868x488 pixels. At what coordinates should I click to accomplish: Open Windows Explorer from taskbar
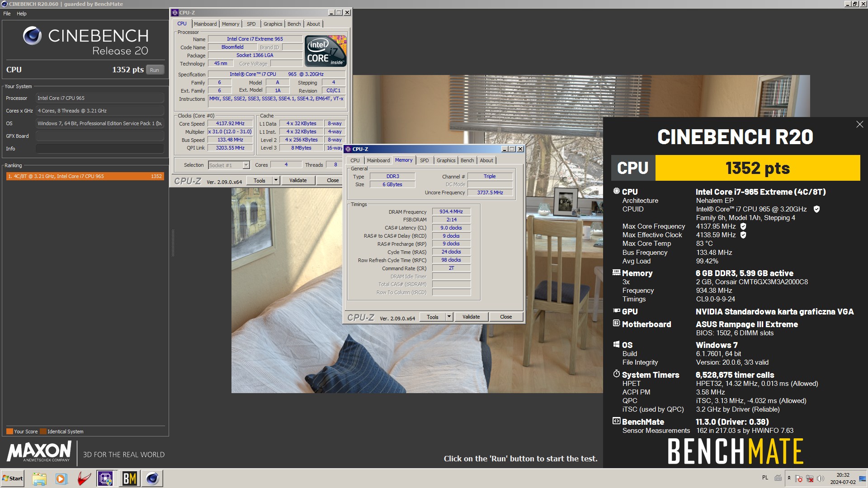pyautogui.click(x=39, y=479)
